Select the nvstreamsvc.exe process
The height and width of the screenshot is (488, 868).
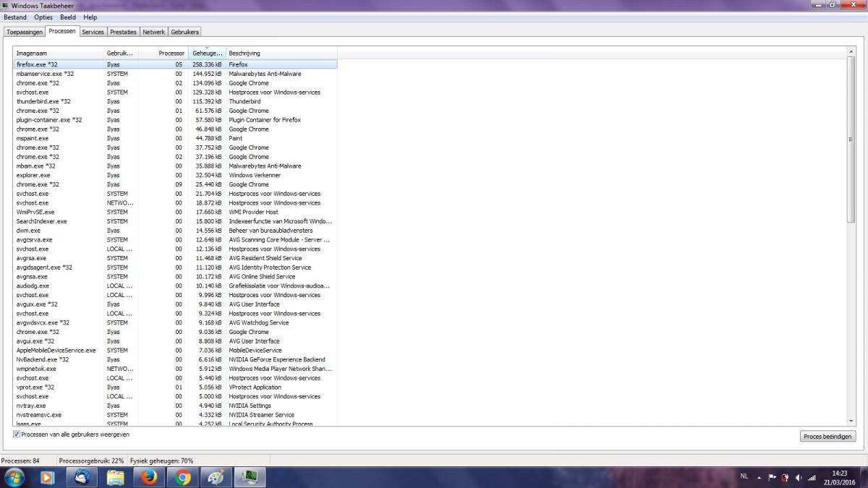click(x=175, y=415)
